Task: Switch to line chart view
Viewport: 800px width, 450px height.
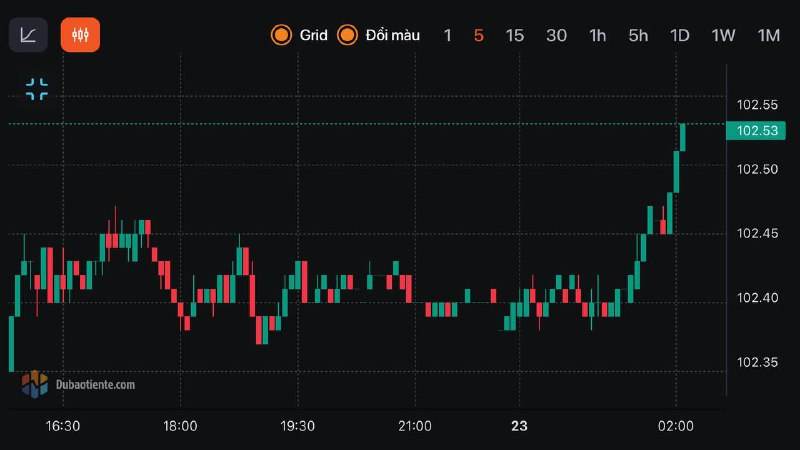Action: [x=28, y=35]
